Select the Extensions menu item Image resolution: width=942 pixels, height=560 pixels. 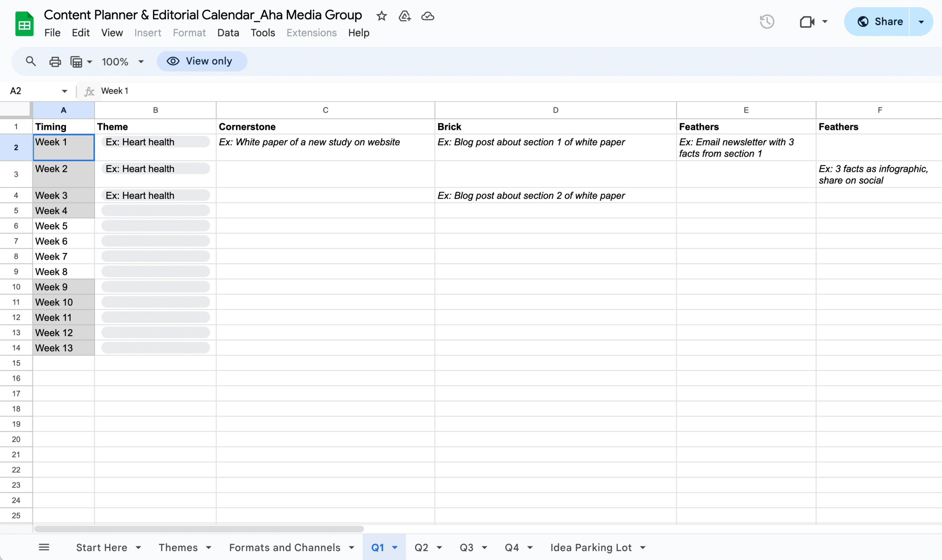311,32
